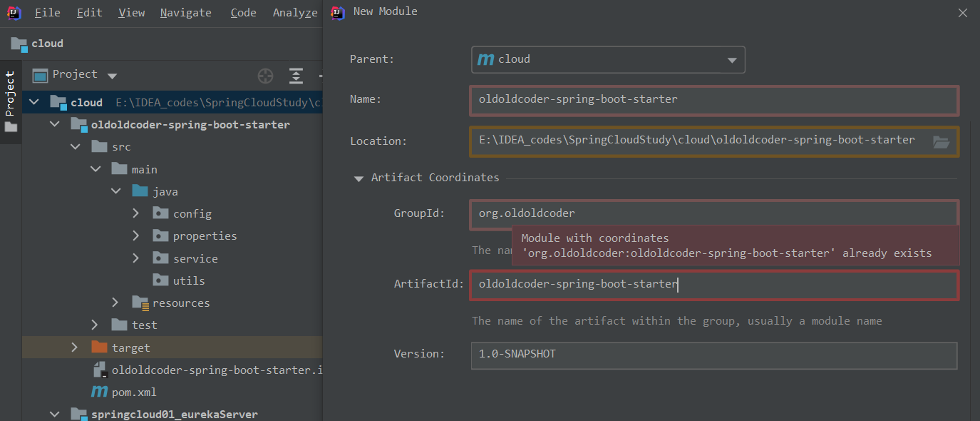
Task: Click the blue java source folder icon
Action: 140,191
